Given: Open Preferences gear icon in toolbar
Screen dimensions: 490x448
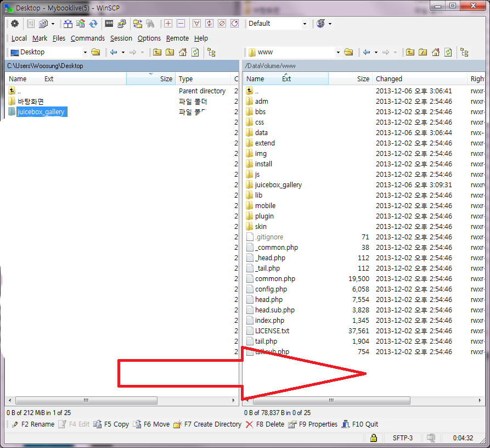Looking at the screenshot, I should coord(14,24).
